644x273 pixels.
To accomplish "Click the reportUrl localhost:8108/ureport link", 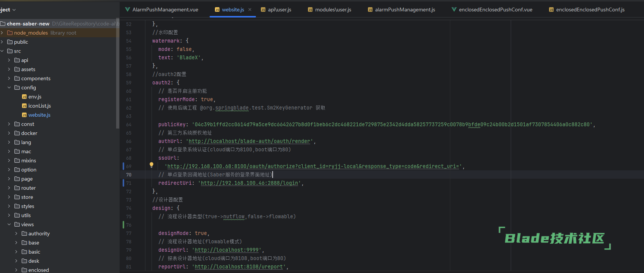I will point(239,267).
